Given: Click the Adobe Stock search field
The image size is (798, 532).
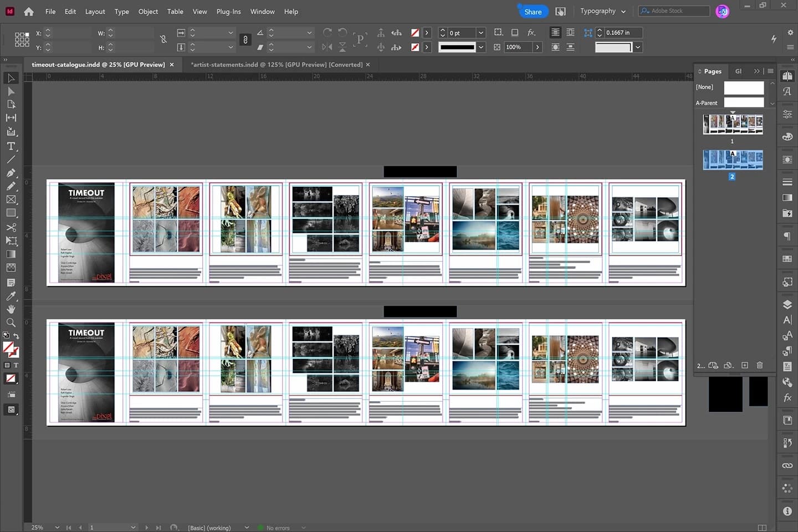Looking at the screenshot, I should coord(674,11).
